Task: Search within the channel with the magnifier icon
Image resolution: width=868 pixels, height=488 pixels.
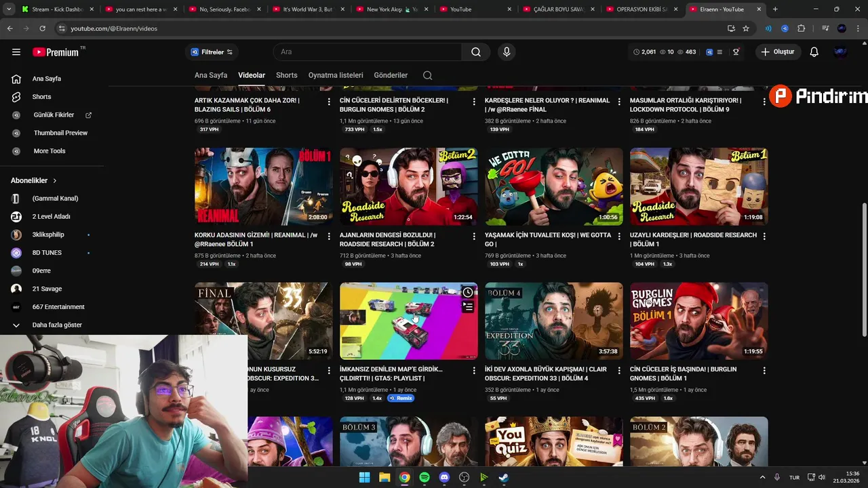Action: coord(427,75)
